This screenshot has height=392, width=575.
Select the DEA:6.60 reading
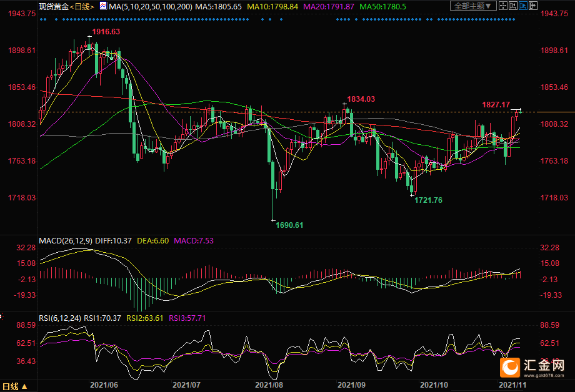[153, 241]
